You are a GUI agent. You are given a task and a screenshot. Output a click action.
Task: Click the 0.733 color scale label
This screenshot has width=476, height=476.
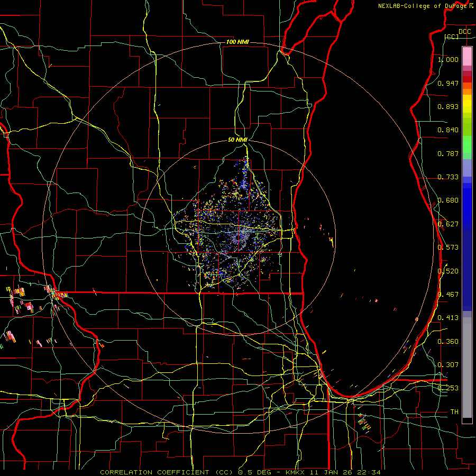pos(448,177)
